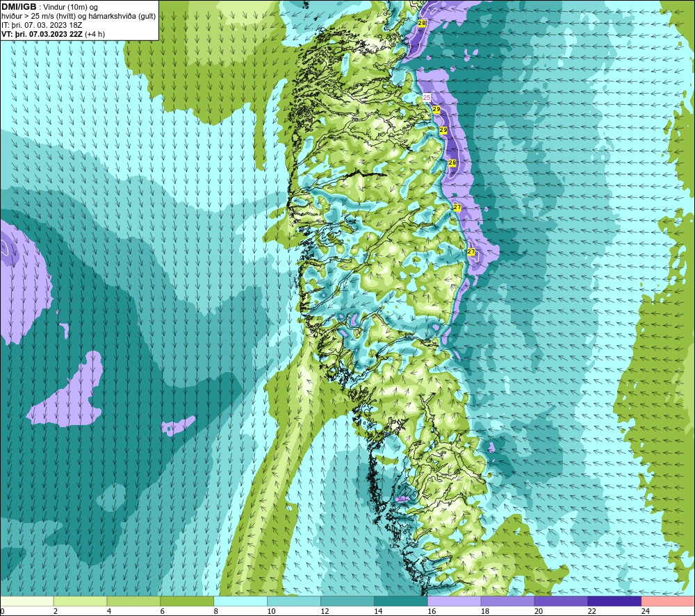Click the white "25" gust contour label

(x=427, y=98)
